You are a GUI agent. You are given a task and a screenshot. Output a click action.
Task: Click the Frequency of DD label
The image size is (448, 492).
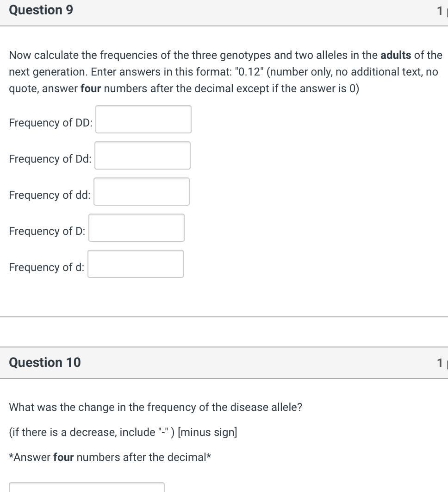coord(50,123)
